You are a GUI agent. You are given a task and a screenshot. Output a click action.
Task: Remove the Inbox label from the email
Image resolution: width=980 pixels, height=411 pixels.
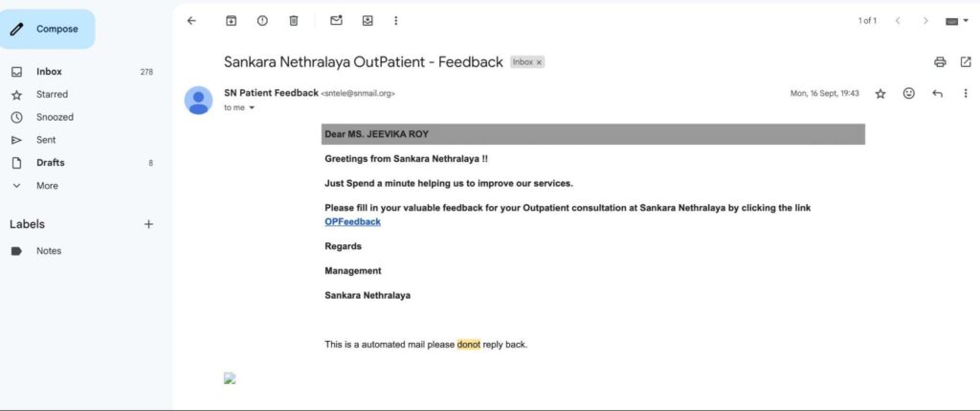click(x=539, y=62)
